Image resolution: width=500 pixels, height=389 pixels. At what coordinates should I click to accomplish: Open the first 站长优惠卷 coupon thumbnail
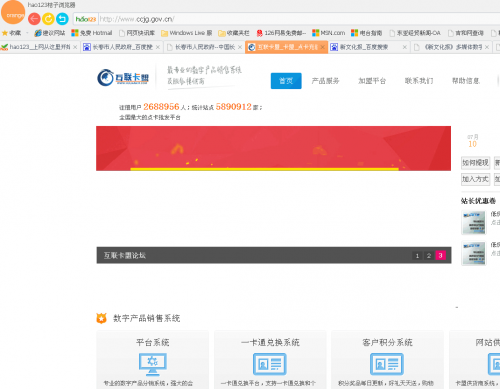[x=474, y=223]
